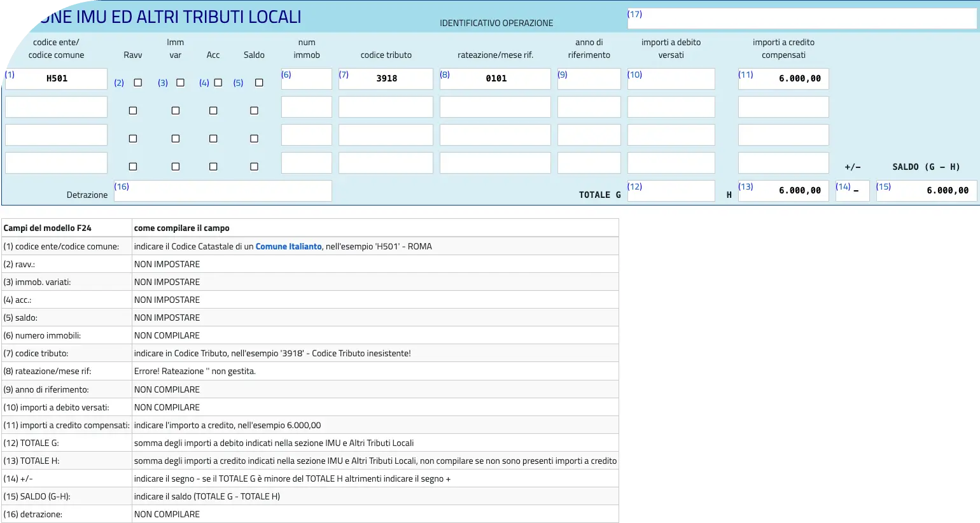The width and height of the screenshot is (980, 523).
Task: Select the SALDO (G - H) field (15)
Action: coord(927,191)
